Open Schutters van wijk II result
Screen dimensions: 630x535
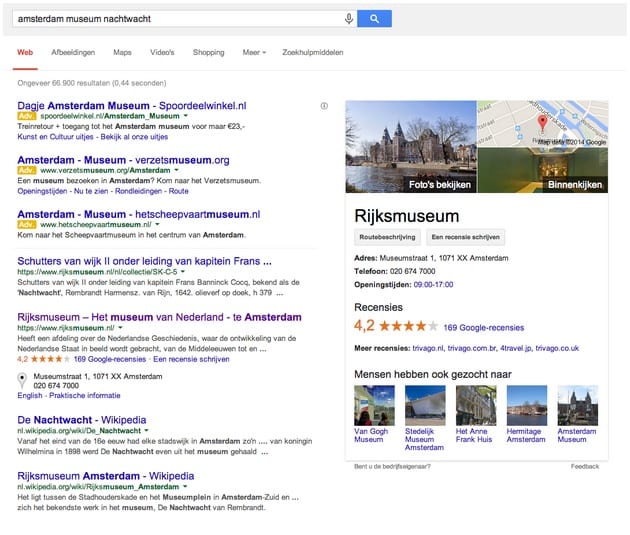pos(144,261)
